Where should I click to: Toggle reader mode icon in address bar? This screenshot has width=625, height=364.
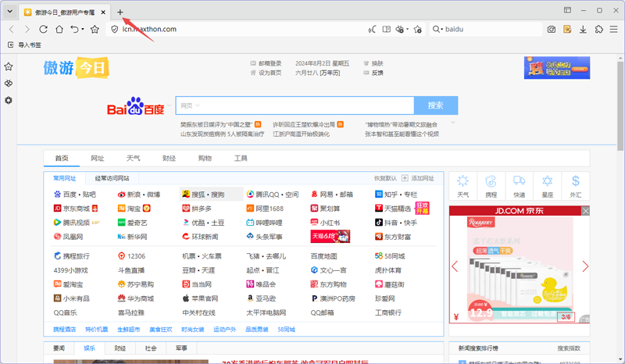(x=386, y=29)
